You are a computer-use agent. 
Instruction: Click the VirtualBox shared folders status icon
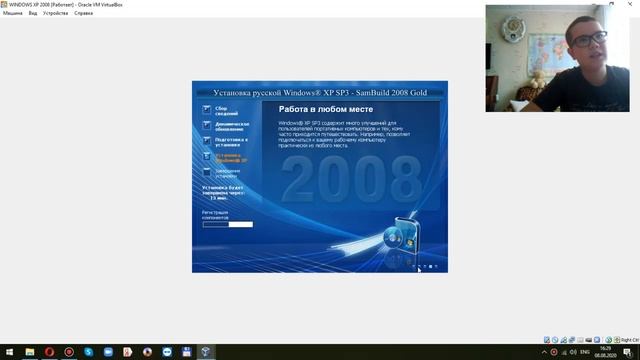pyautogui.click(x=589, y=340)
